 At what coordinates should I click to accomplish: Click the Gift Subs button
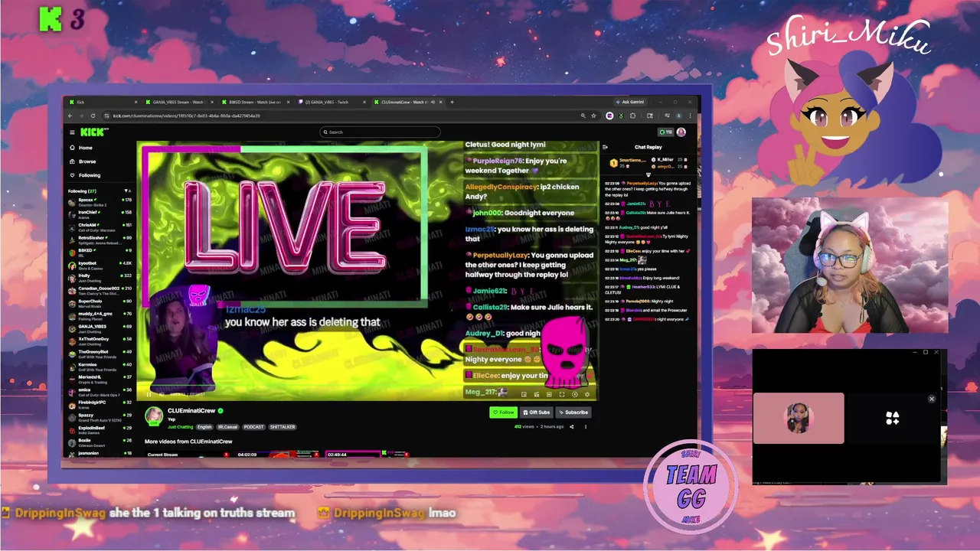(x=536, y=412)
